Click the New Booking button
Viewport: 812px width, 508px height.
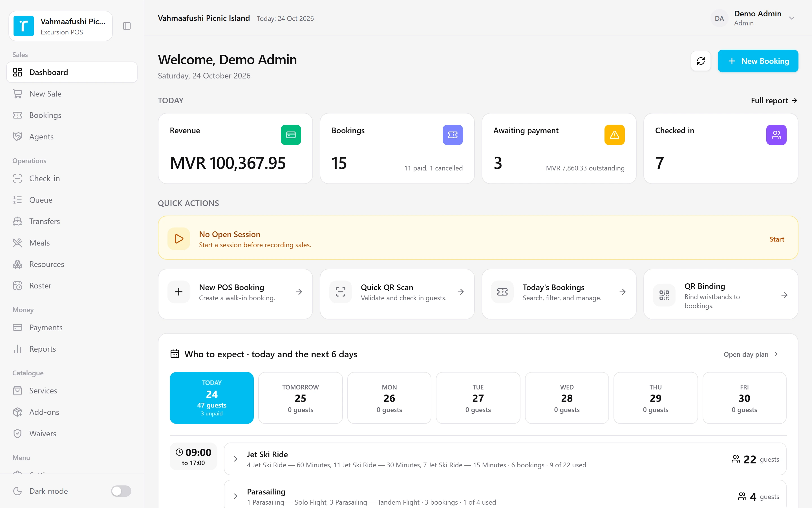point(758,61)
